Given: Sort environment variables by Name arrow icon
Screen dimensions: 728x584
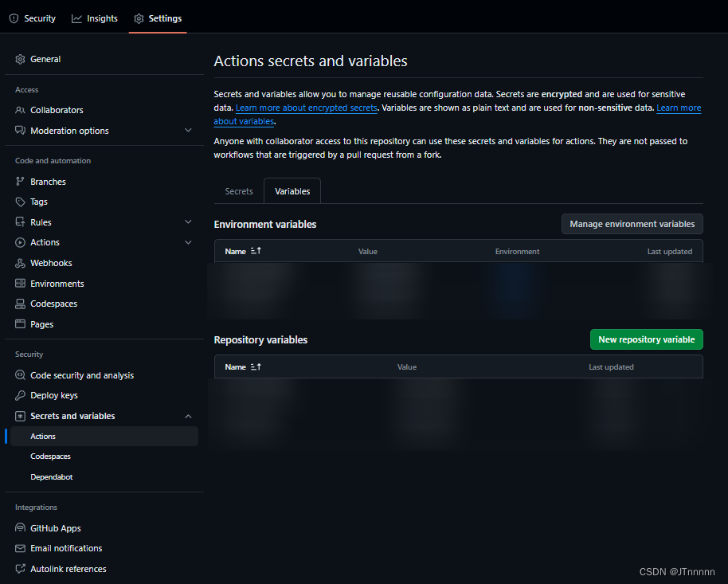Looking at the screenshot, I should (256, 251).
